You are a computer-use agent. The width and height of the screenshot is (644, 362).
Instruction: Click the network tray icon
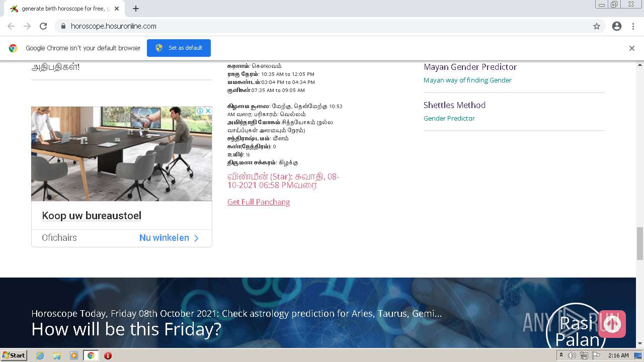pos(584,355)
